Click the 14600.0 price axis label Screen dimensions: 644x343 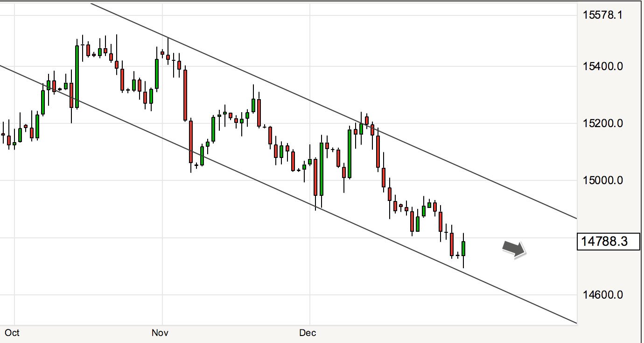coord(602,295)
